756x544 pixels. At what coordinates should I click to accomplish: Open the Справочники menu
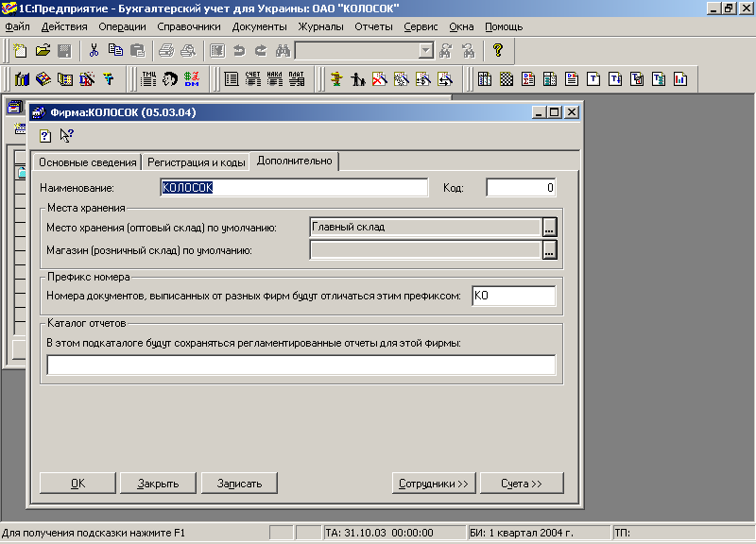[189, 27]
